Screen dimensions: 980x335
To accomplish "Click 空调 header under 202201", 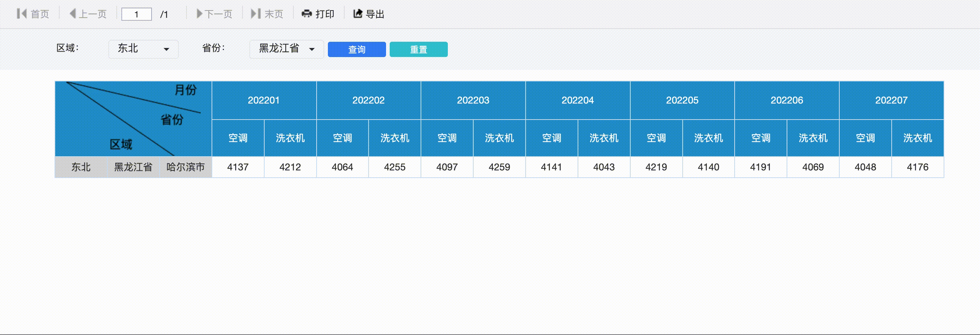I will [x=238, y=138].
